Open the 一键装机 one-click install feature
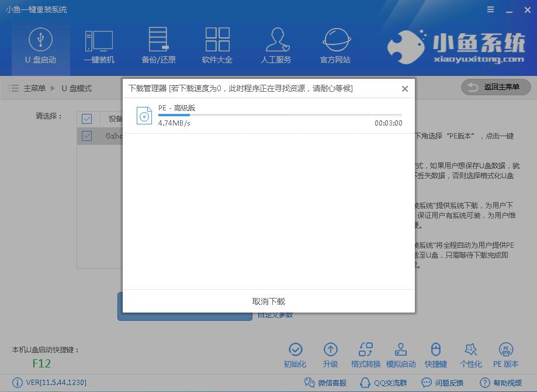This screenshot has width=537, height=392. click(x=98, y=39)
